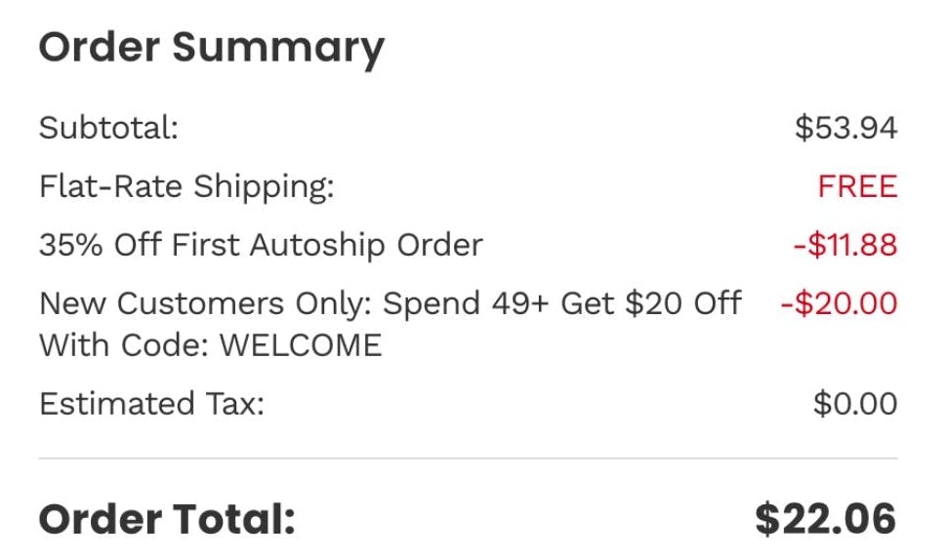Click the divider line above Order Total

pos(468,459)
